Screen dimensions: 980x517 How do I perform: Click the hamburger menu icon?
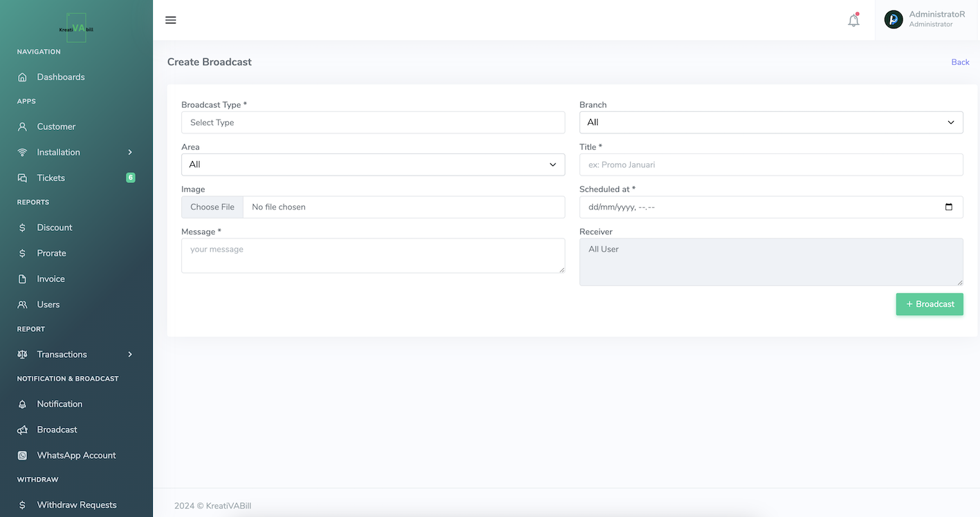pyautogui.click(x=171, y=20)
